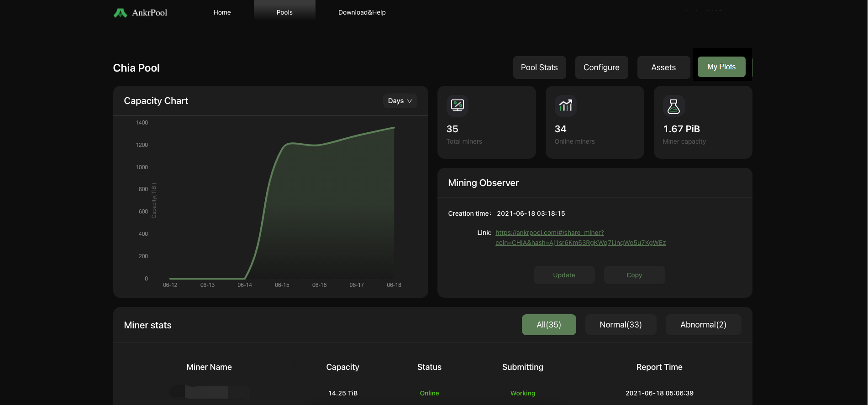Click the 14.25 TiB capacity cell
The image size is (868, 405).
pyautogui.click(x=343, y=393)
